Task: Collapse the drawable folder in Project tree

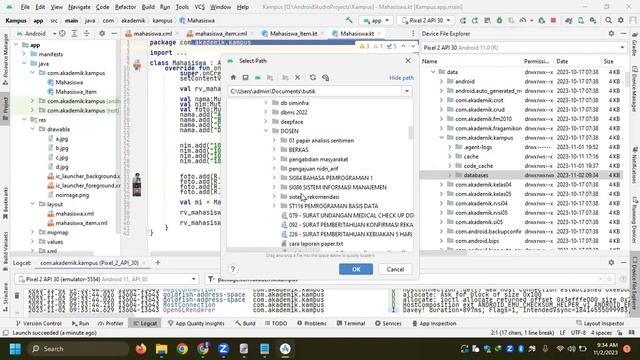Action: pyautogui.click(x=33, y=129)
